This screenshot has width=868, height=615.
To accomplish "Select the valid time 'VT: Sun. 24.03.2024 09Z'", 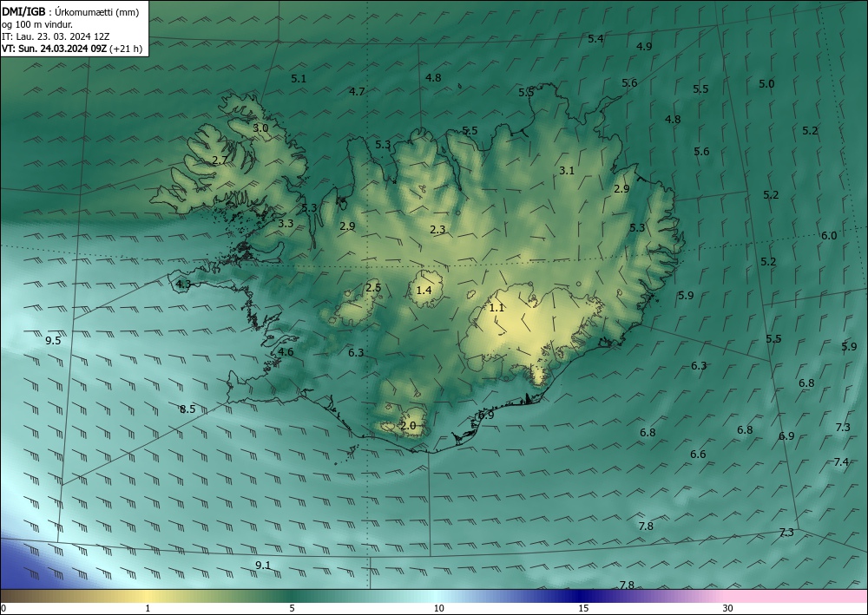I will pyautogui.click(x=55, y=49).
